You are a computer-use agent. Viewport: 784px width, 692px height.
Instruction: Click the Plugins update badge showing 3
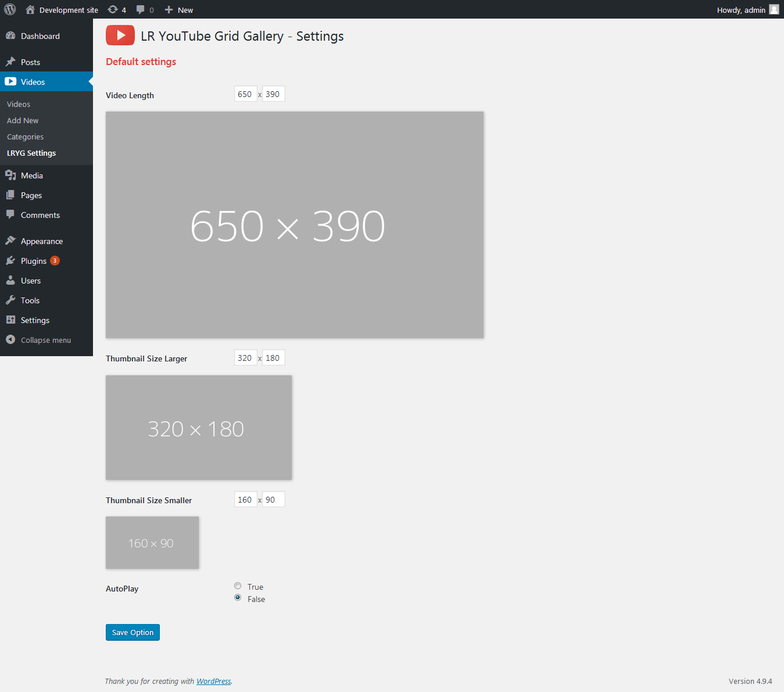55,260
